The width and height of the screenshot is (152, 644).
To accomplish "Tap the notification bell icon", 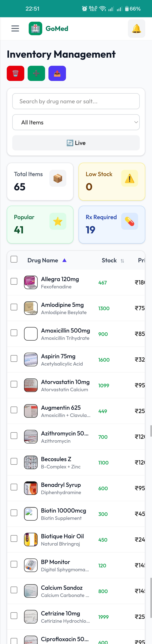I will coord(136,28).
